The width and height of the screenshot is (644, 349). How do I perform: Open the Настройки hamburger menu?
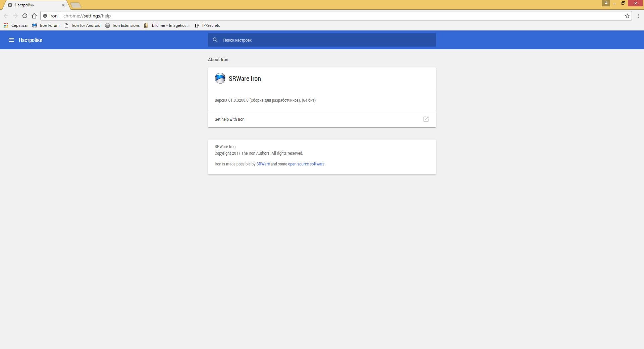pyautogui.click(x=11, y=40)
